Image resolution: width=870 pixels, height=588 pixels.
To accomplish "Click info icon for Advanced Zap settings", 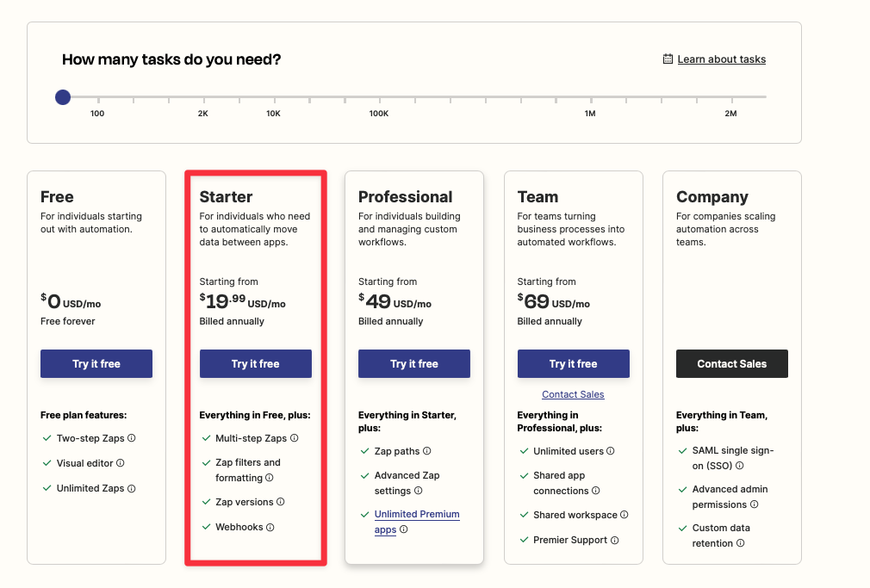I will click(419, 491).
